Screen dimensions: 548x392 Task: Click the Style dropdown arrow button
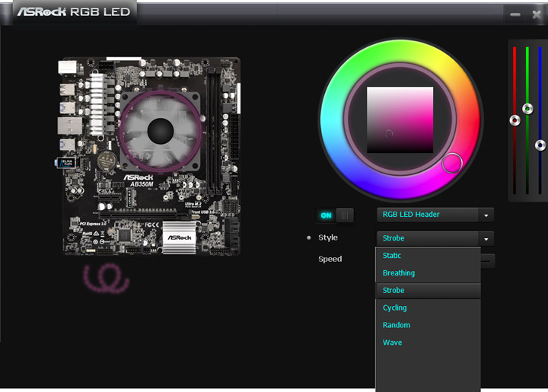point(486,239)
